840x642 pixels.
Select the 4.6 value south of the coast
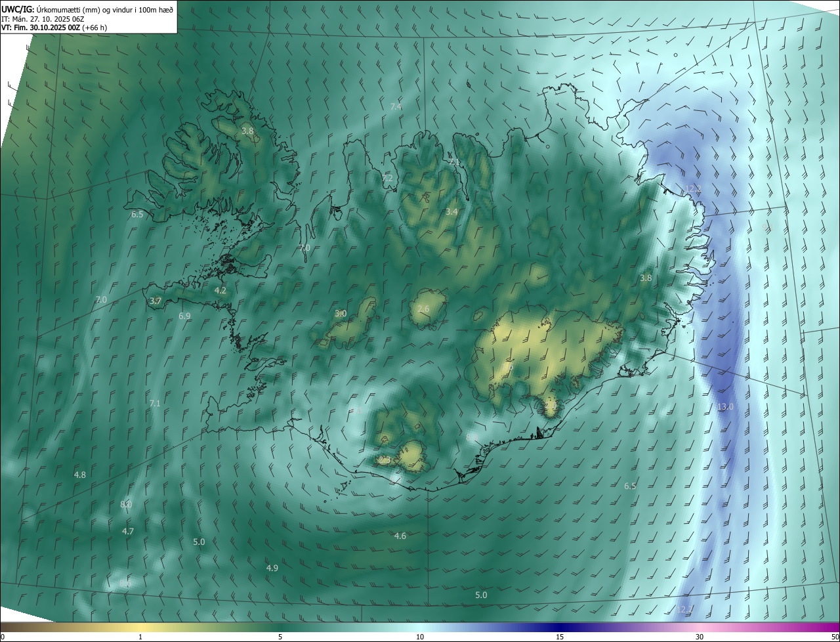click(x=400, y=536)
